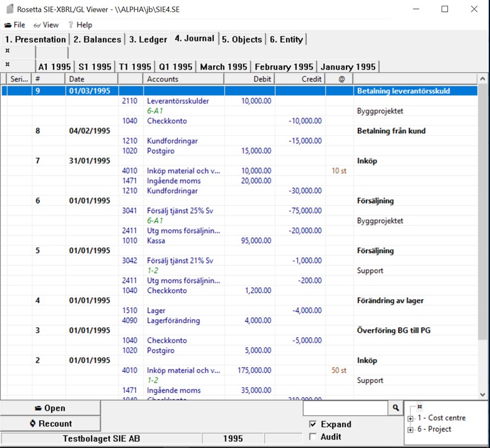Click the question-mark icon beside Help

tap(71, 24)
